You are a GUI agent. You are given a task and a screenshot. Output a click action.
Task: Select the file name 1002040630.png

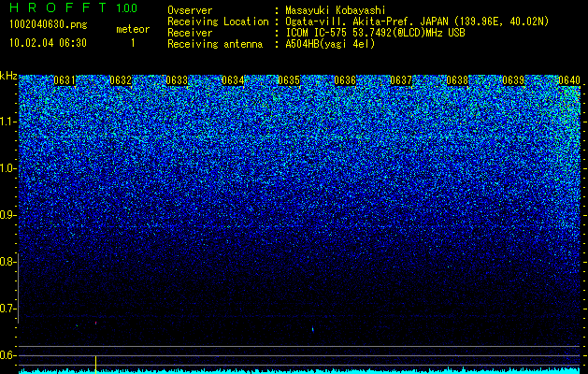(49, 24)
